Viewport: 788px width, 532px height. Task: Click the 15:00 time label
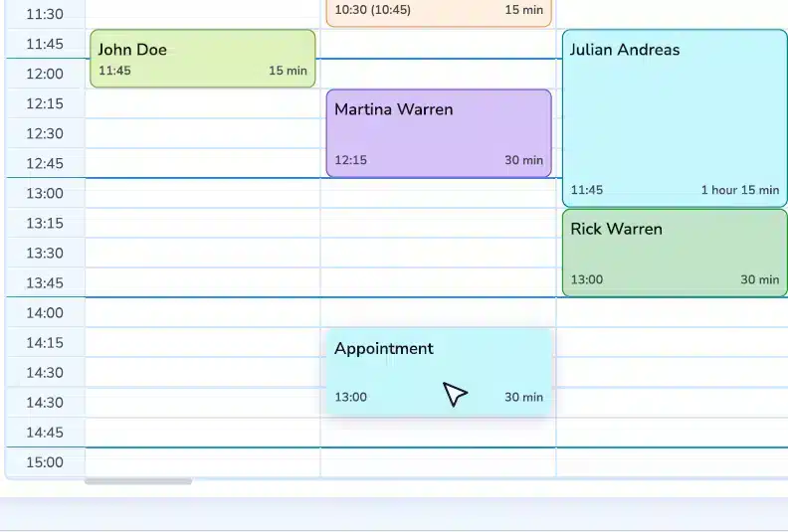(45, 462)
